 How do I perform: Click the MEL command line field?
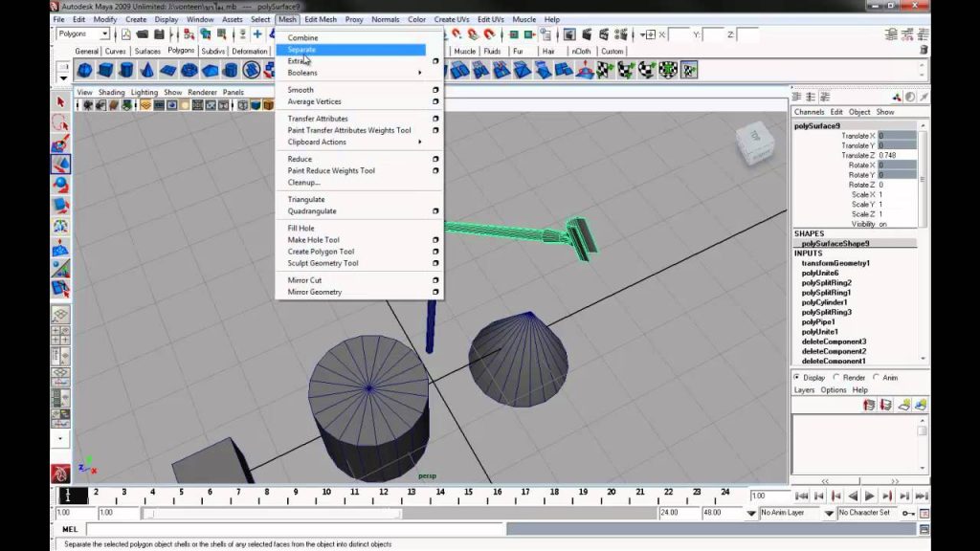(x=296, y=529)
